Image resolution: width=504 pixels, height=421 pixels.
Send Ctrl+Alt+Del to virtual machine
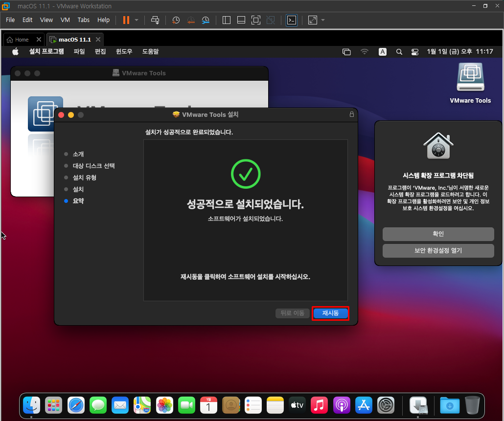[155, 20]
